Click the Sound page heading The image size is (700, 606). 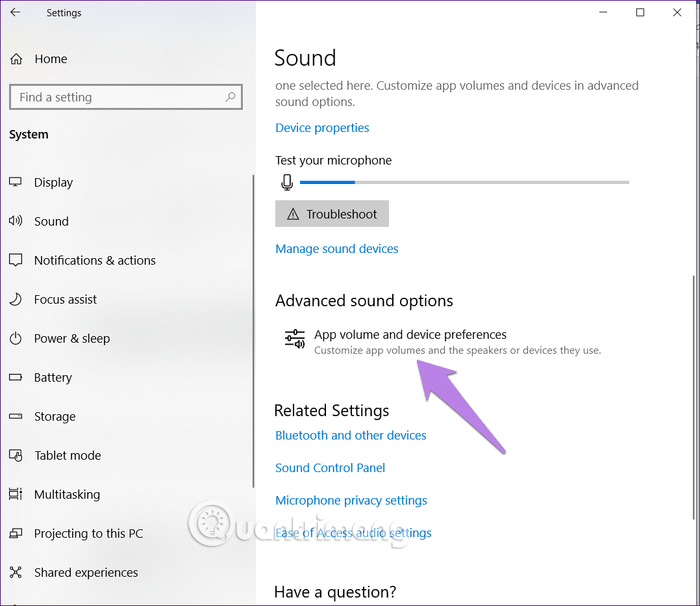pos(305,58)
